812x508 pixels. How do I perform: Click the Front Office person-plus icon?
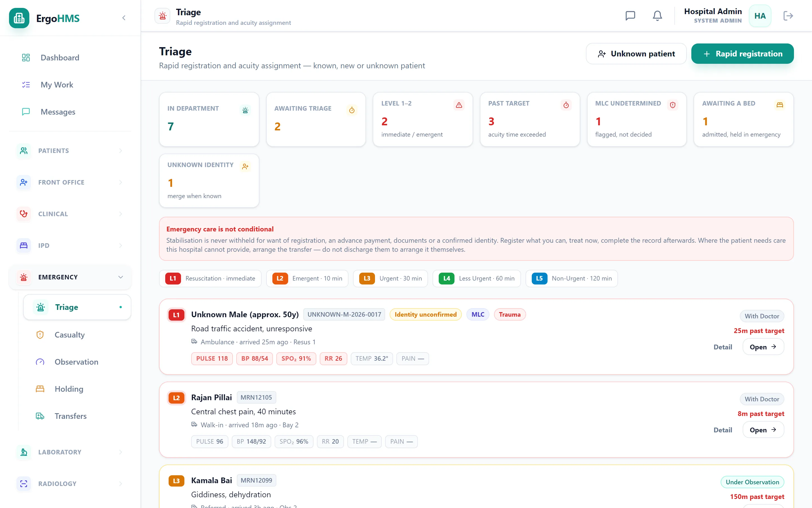24,182
